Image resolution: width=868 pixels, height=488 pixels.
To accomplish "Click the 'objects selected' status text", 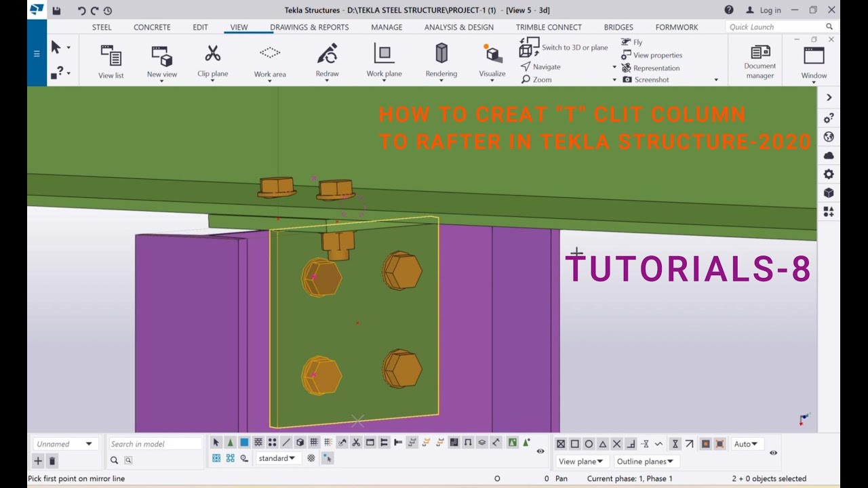I will pyautogui.click(x=769, y=479).
